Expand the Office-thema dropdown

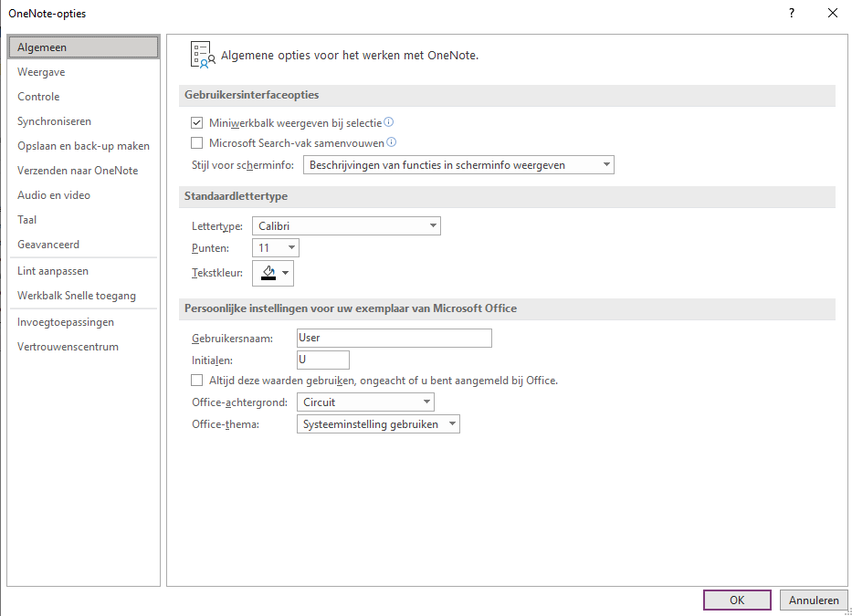[x=378, y=423]
